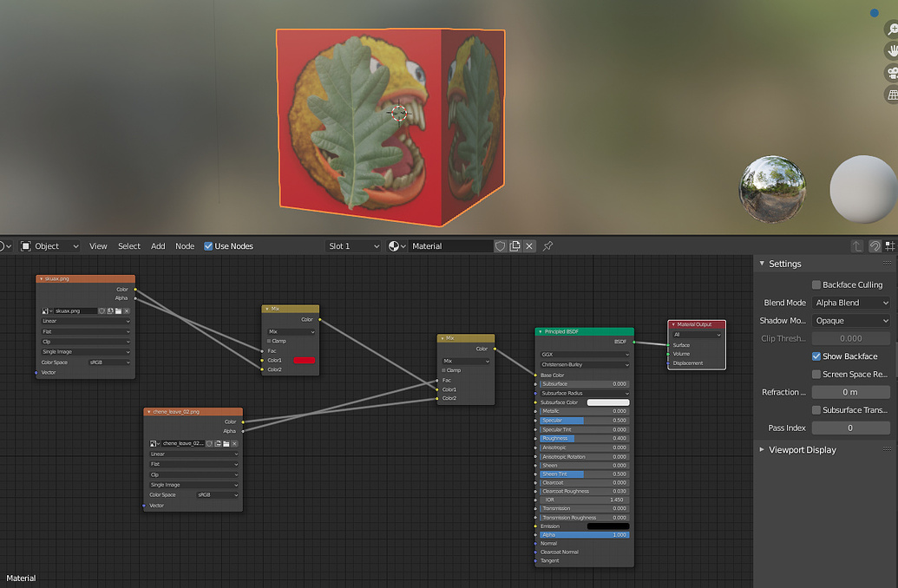This screenshot has height=588, width=898.
Task: Click the parent node tree arrow icon
Action: 856,246
